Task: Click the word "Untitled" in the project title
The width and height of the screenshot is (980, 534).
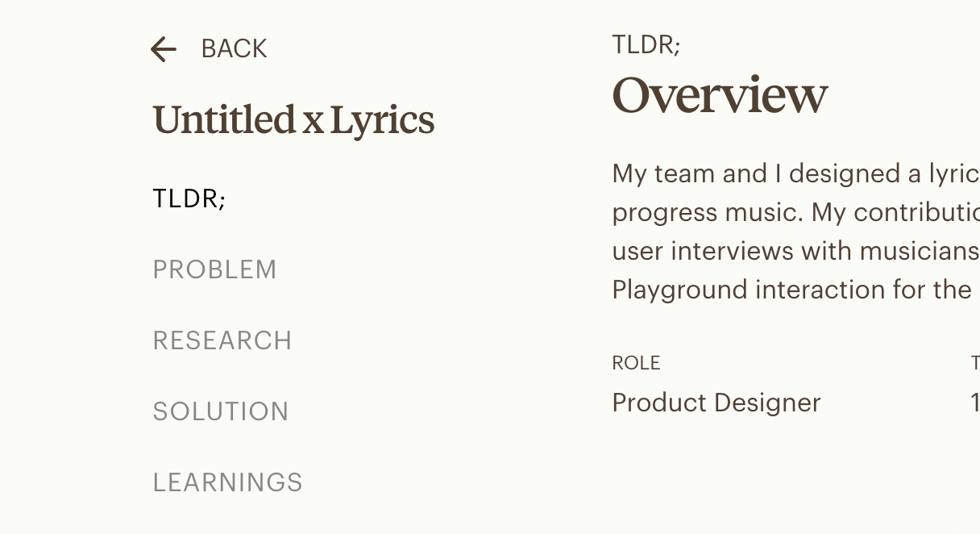Action: [x=225, y=121]
